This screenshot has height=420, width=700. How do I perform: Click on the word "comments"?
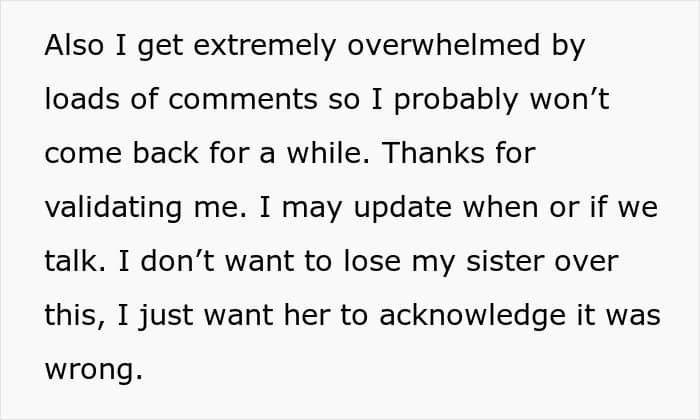(x=243, y=100)
